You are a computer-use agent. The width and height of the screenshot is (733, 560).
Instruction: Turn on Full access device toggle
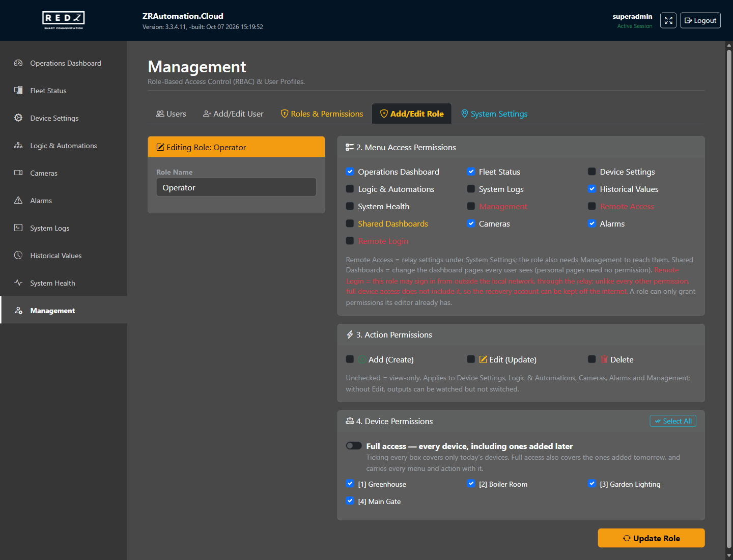(x=354, y=446)
